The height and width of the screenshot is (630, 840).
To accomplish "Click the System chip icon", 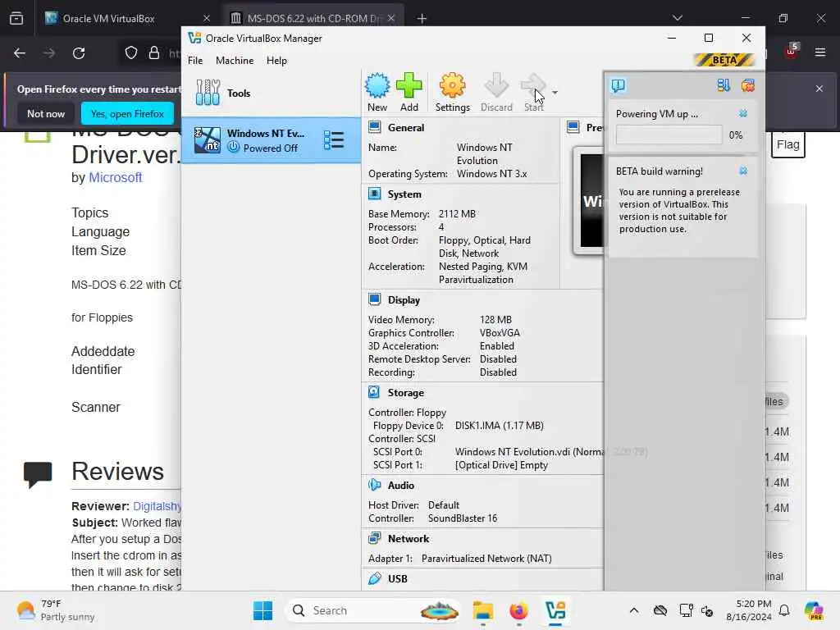I will coord(374,194).
